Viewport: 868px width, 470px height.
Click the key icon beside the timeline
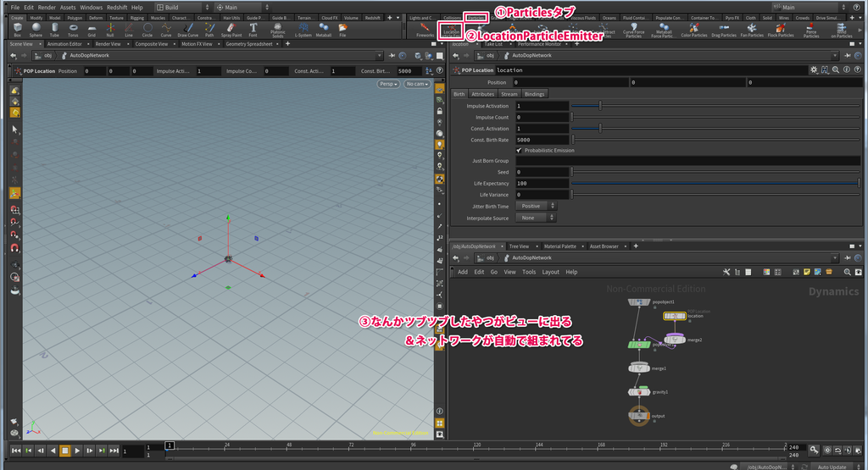pyautogui.click(x=814, y=450)
